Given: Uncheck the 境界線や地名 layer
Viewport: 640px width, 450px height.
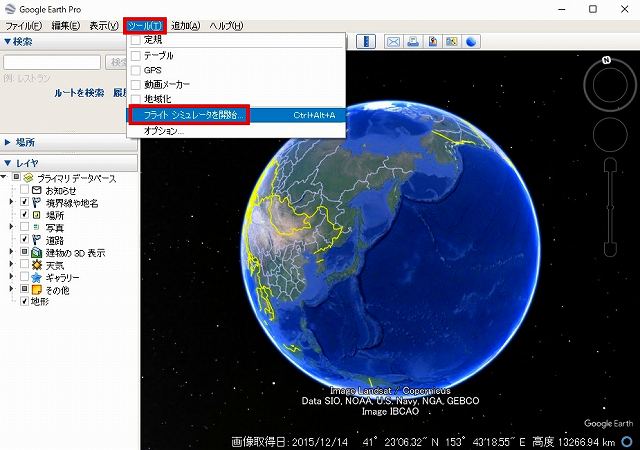Looking at the screenshot, I should pyautogui.click(x=24, y=202).
